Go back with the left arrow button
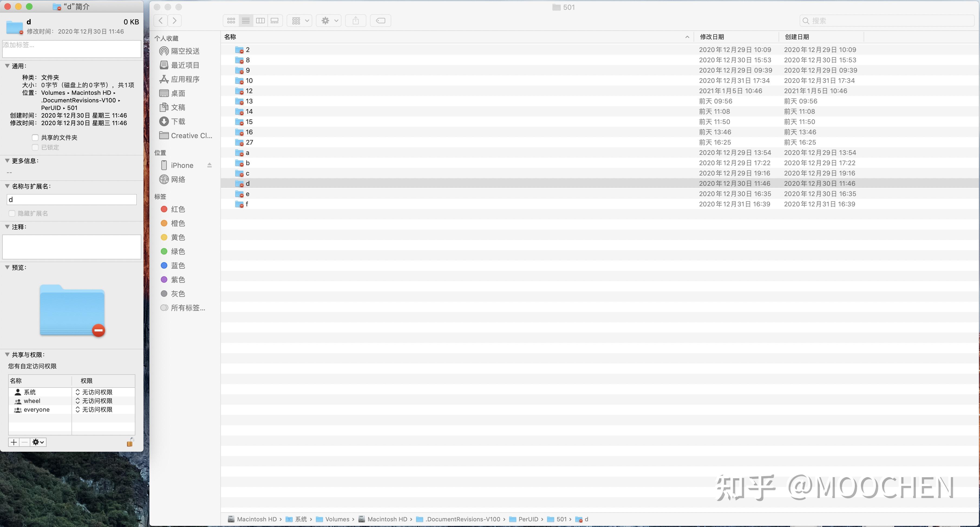 coord(161,21)
